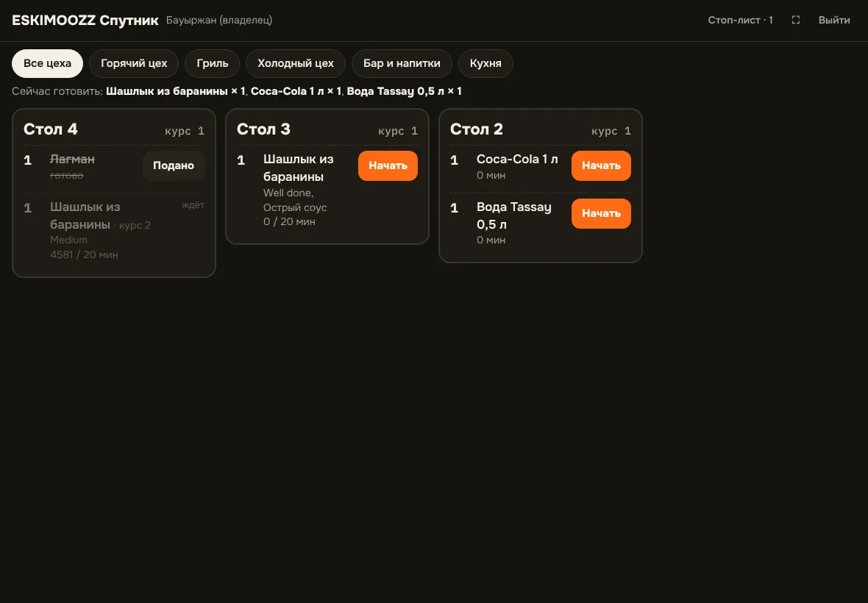Click the 'Well done, Острый соус' modifier text
Screen dimensions: 868x603
tap(295, 200)
